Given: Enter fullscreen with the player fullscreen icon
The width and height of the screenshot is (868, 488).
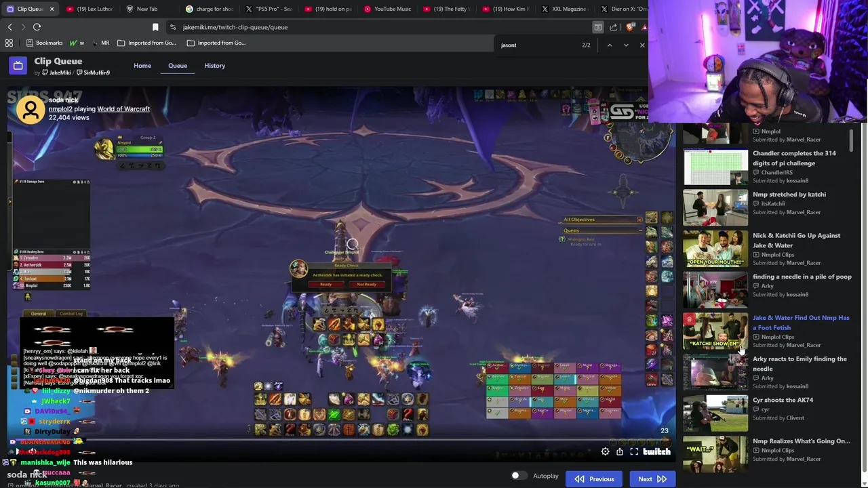Looking at the screenshot, I should pyautogui.click(x=634, y=451).
